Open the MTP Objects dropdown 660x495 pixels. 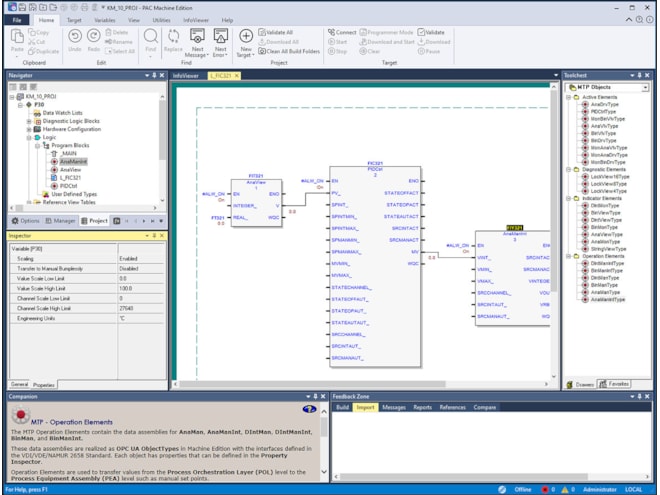coord(645,88)
